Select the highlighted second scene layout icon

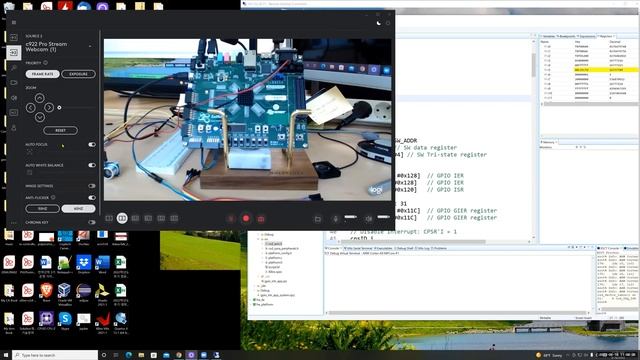[122, 218]
